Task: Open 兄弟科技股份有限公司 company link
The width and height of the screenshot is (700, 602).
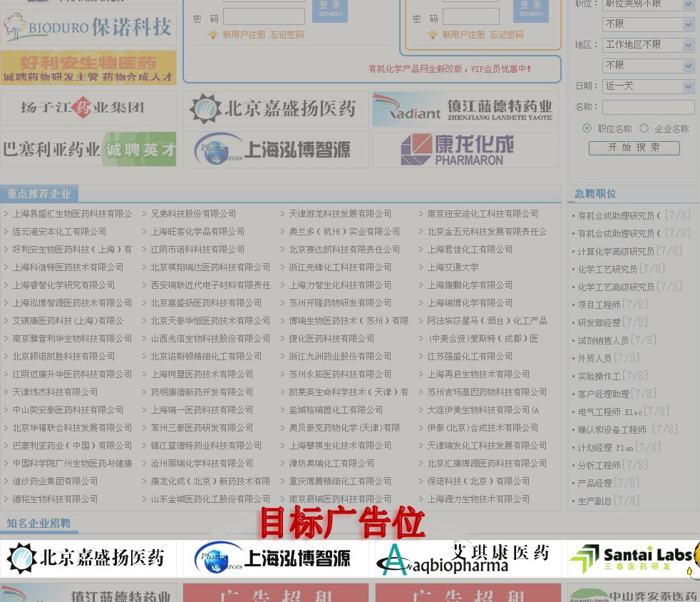Action: point(193,214)
